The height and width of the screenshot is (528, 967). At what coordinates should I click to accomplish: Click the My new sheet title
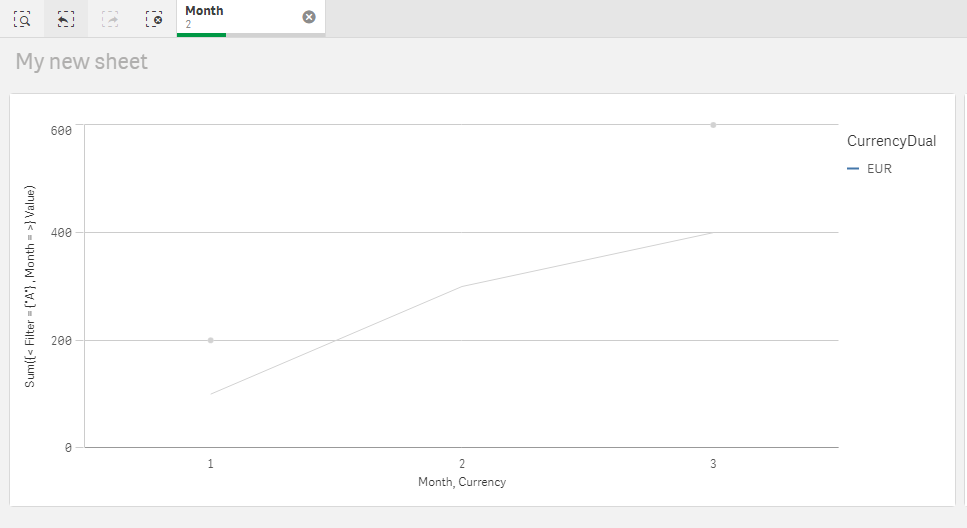pyautogui.click(x=81, y=62)
